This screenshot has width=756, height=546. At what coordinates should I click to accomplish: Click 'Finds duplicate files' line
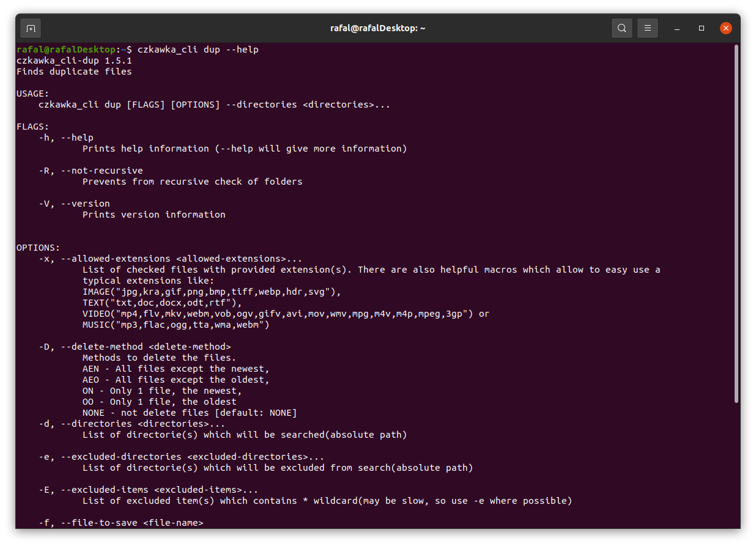74,72
